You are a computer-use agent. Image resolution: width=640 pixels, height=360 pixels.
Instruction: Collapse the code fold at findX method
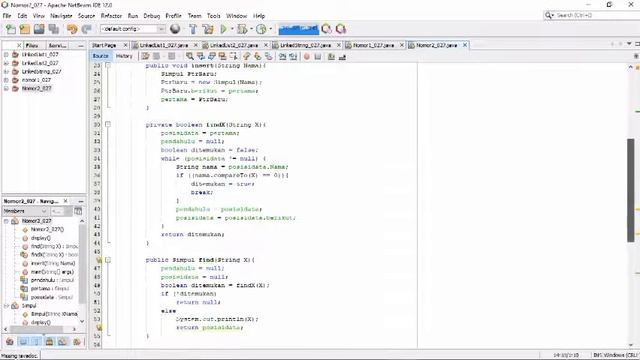point(108,124)
